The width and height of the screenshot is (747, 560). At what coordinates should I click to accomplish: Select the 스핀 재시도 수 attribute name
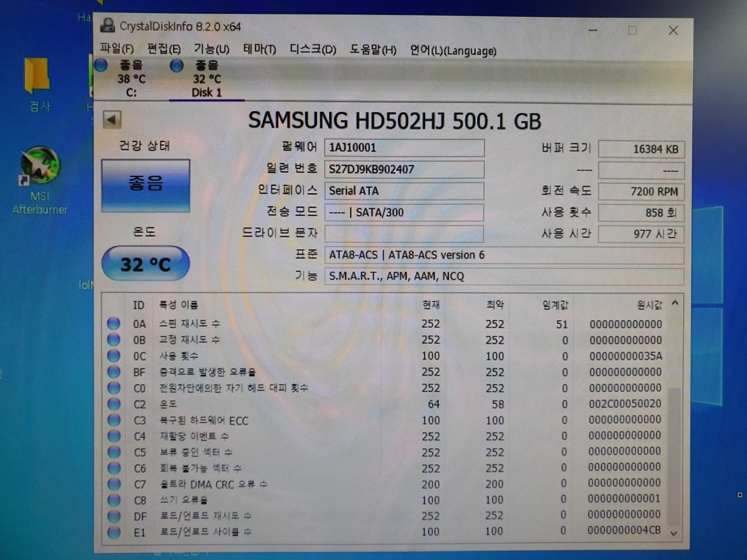point(190,324)
